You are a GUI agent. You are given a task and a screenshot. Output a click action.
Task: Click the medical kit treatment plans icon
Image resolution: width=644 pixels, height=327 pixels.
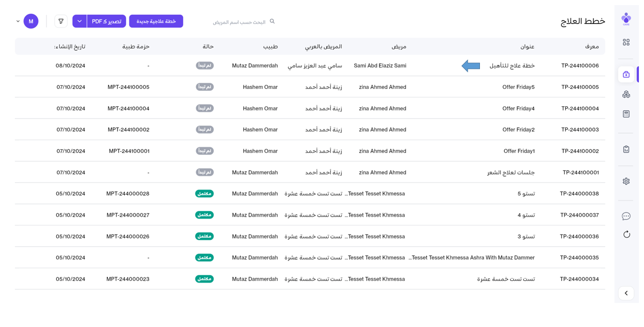tap(626, 75)
